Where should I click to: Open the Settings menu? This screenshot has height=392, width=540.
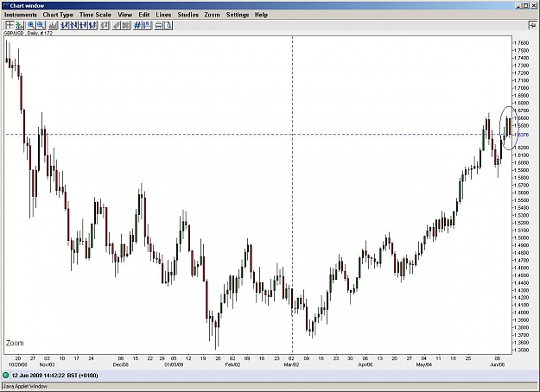(238, 15)
